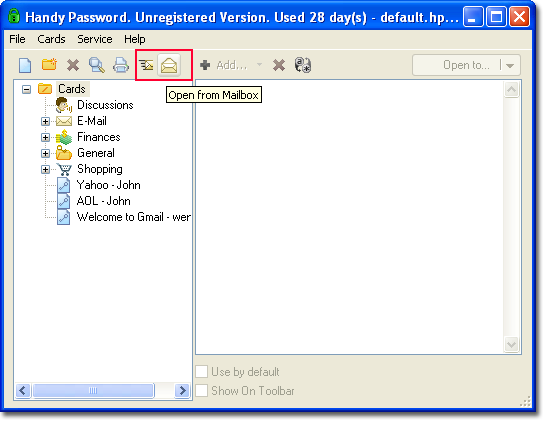Image resolution: width=546 pixels, height=422 pixels.
Task: Click the Add... plus button
Action: [x=224, y=65]
